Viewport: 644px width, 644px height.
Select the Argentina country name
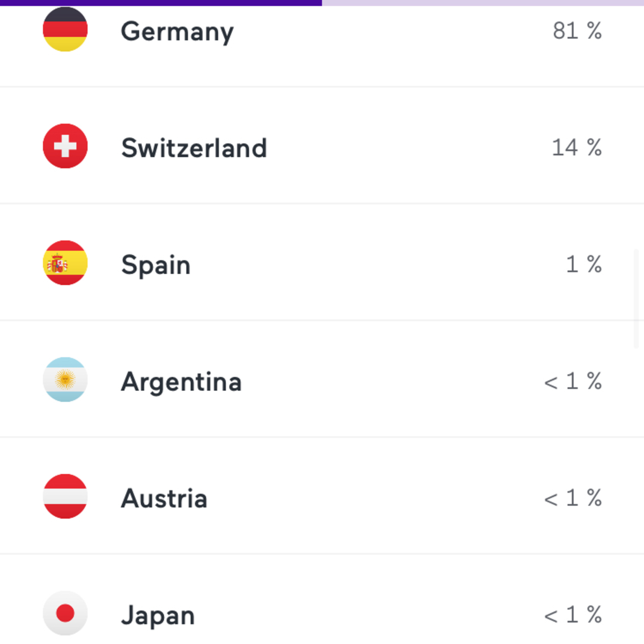coord(181,382)
